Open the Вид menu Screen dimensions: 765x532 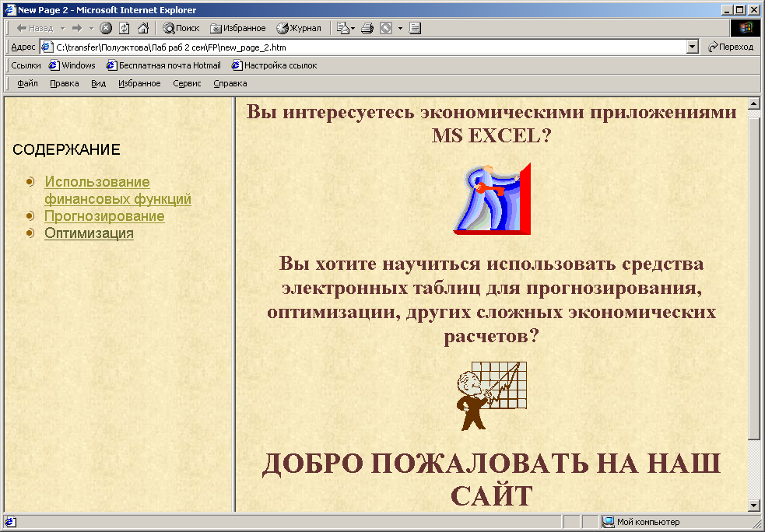(99, 83)
